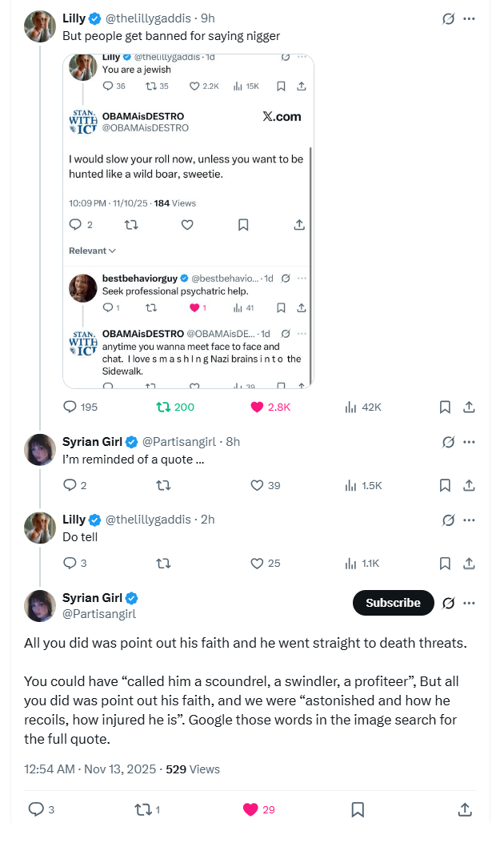The width and height of the screenshot is (504, 847).
Task: Open replies on post with 195 comments
Action: [x=71, y=407]
